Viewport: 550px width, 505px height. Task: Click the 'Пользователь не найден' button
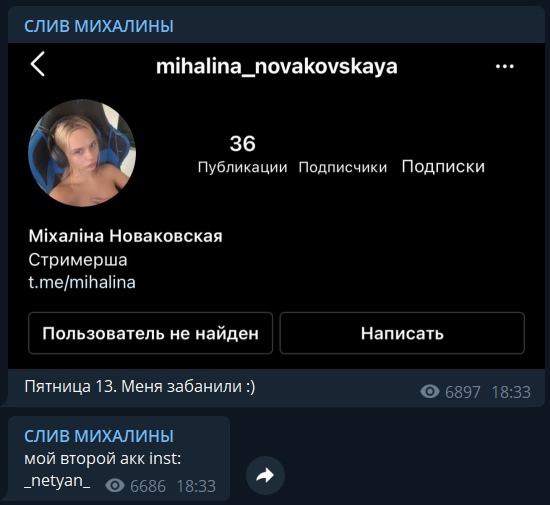tap(150, 333)
